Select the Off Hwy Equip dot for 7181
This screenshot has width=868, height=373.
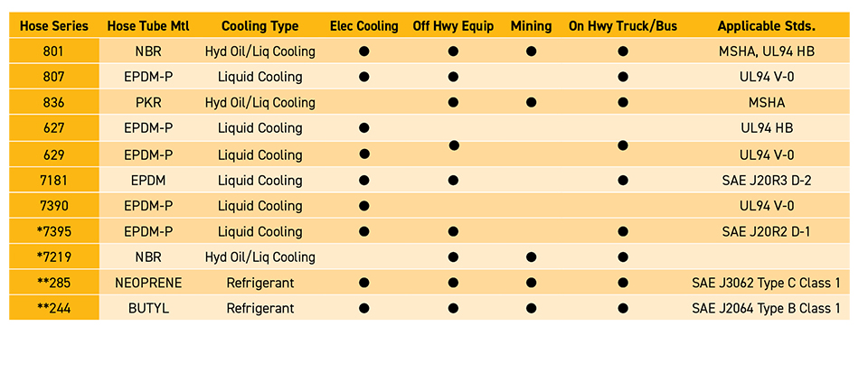(x=453, y=180)
